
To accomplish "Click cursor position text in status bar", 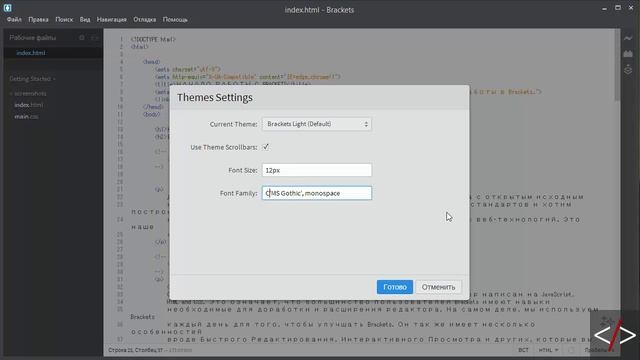I will point(136,350).
